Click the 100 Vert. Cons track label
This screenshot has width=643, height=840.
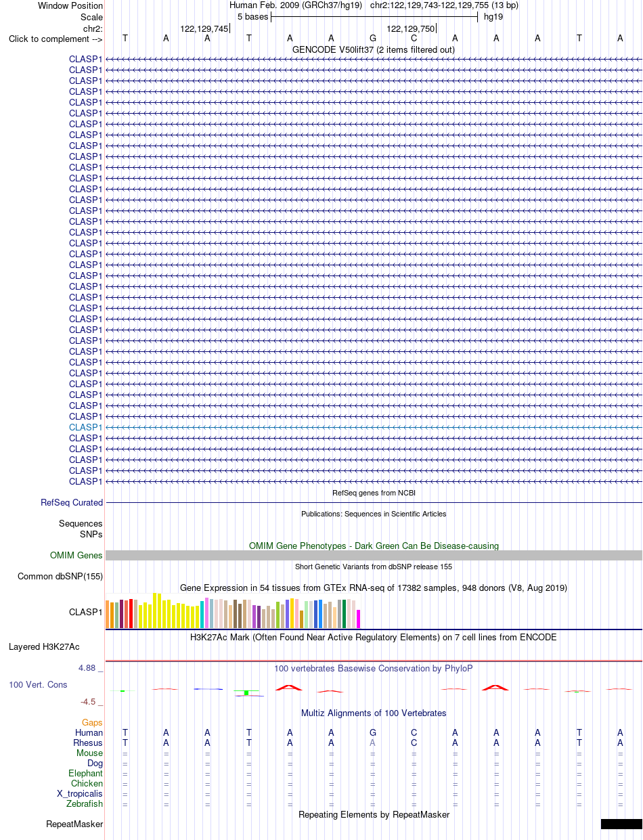pyautogui.click(x=38, y=685)
